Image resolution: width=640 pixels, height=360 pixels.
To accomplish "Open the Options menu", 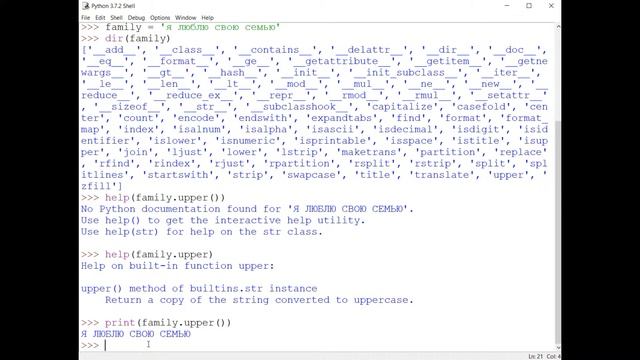I will (x=160, y=18).
